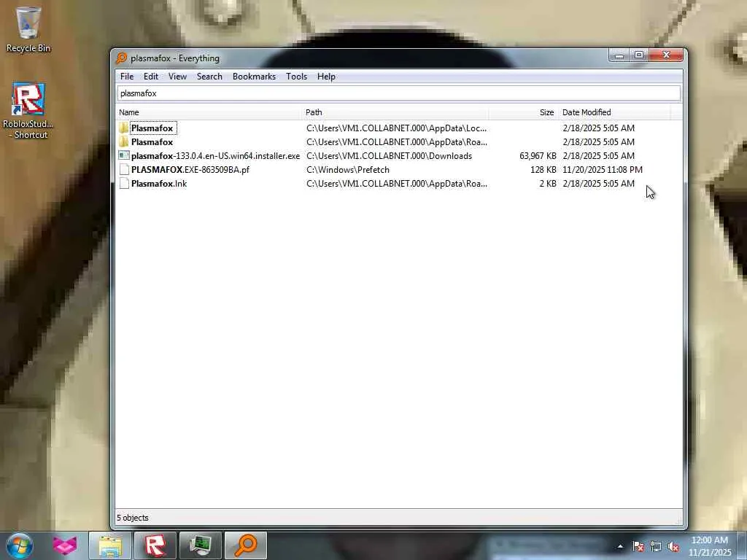Click the network tray icon
747x560 pixels.
(656, 546)
